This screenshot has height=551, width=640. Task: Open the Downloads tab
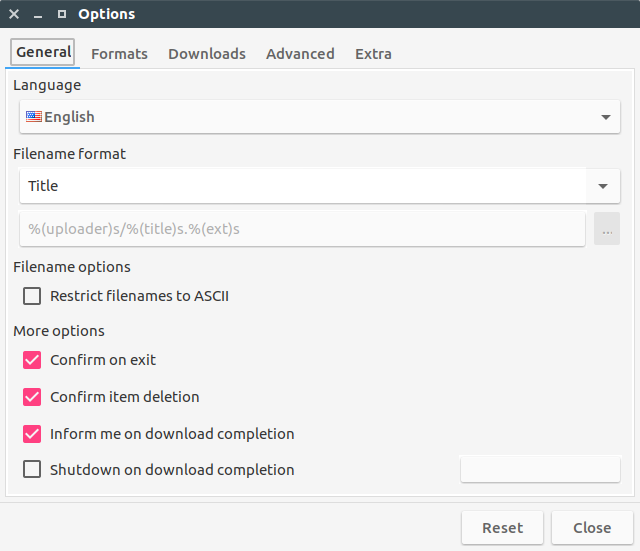coord(207,54)
